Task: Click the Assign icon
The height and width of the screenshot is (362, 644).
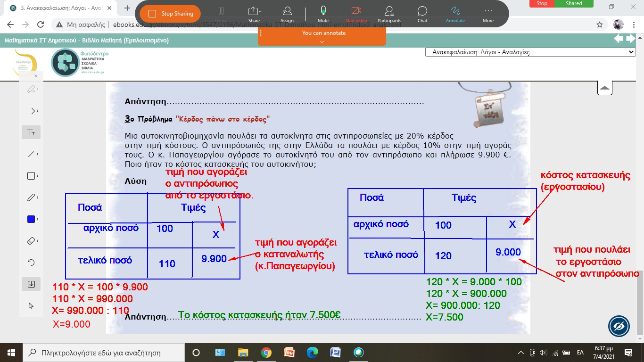Action: (x=287, y=14)
